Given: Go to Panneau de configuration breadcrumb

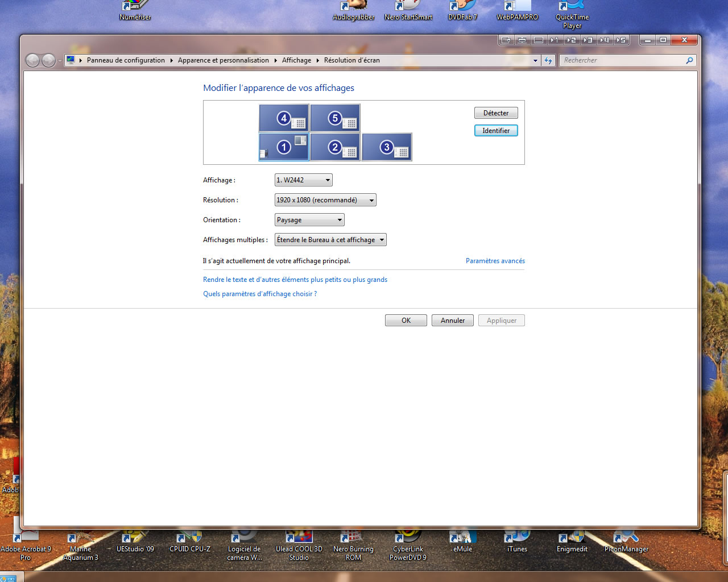Looking at the screenshot, I should tap(126, 60).
